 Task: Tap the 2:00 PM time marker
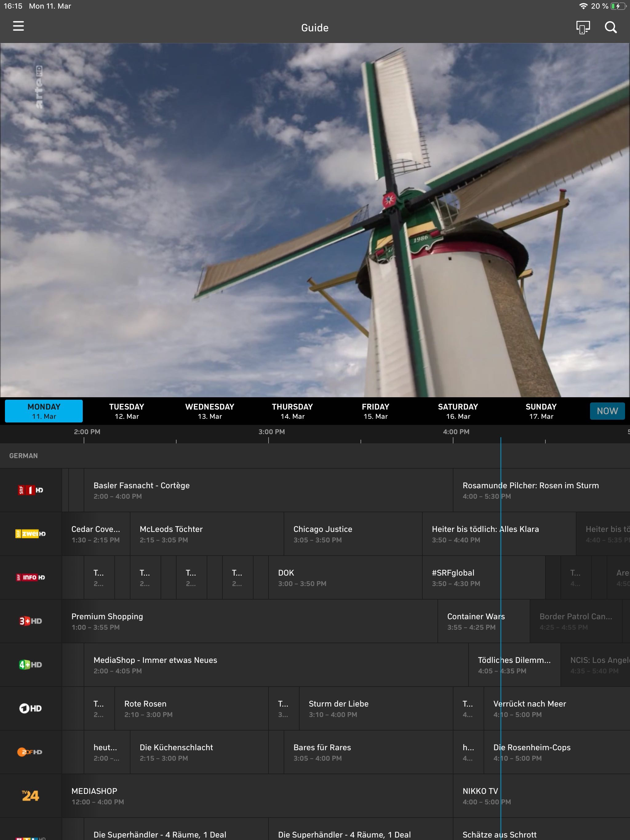coord(87,432)
